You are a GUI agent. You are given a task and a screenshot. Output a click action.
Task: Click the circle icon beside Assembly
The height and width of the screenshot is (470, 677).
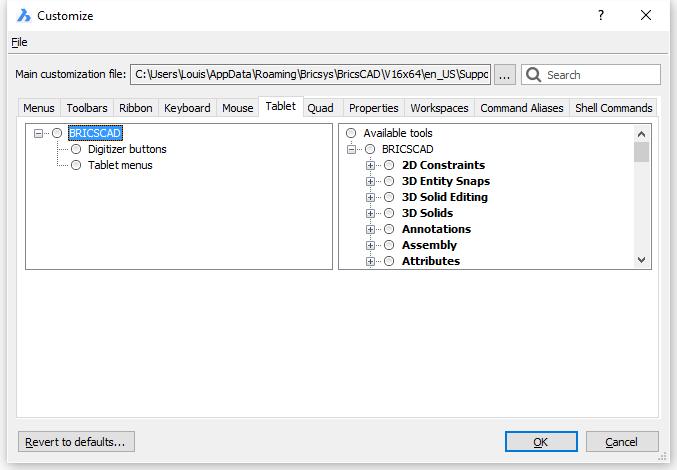[x=389, y=245]
